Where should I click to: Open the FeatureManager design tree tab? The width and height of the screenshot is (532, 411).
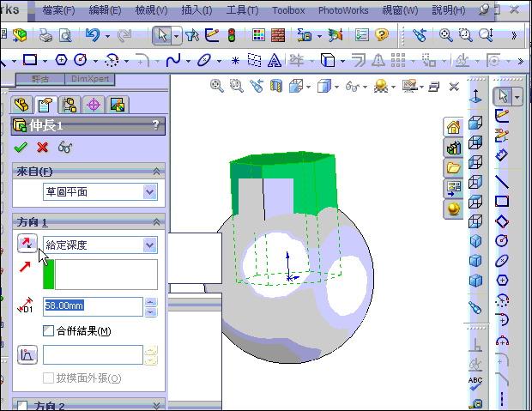[21, 105]
